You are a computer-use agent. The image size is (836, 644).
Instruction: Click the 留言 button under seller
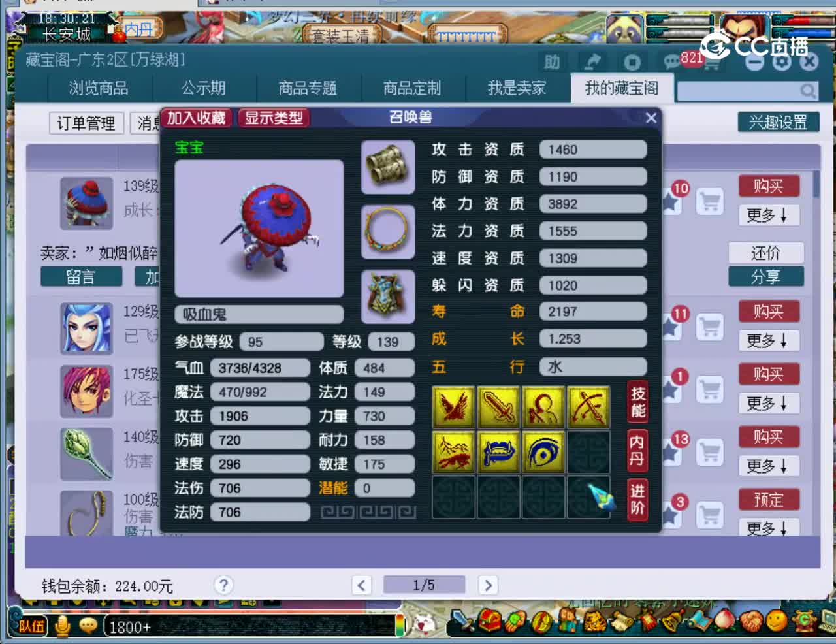(x=81, y=277)
